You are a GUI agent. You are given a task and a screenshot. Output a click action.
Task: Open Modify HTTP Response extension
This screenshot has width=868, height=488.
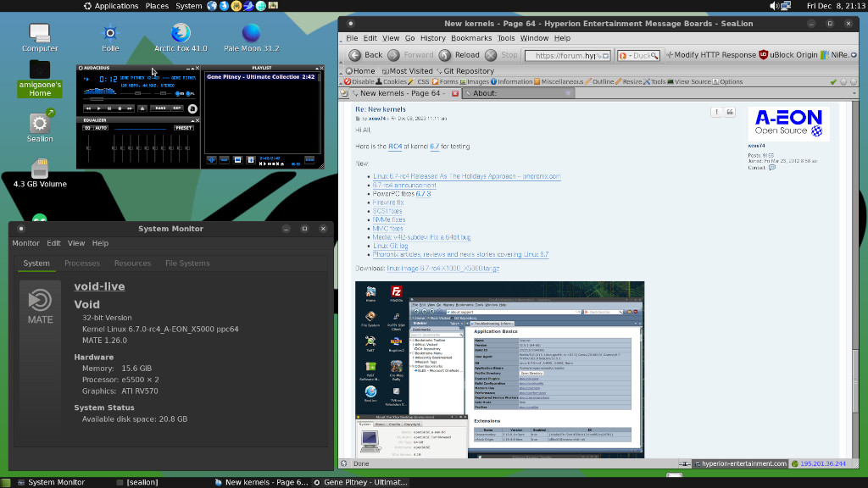point(711,55)
